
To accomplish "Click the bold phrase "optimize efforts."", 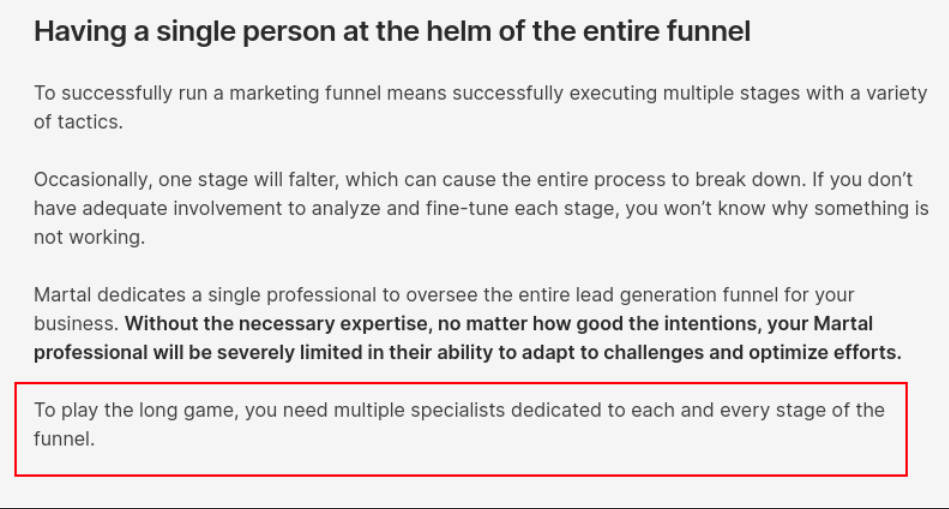I will pos(825,352).
